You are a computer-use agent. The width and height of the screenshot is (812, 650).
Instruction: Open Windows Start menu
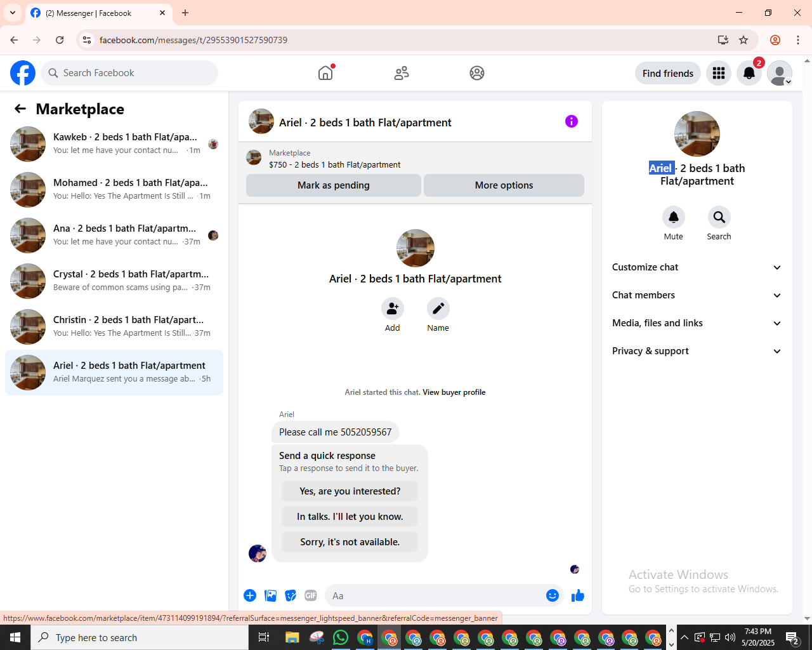pos(15,637)
